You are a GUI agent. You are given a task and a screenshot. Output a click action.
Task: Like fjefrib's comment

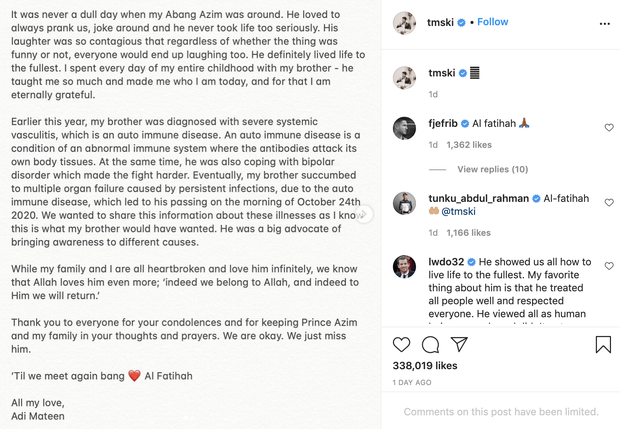tap(609, 128)
